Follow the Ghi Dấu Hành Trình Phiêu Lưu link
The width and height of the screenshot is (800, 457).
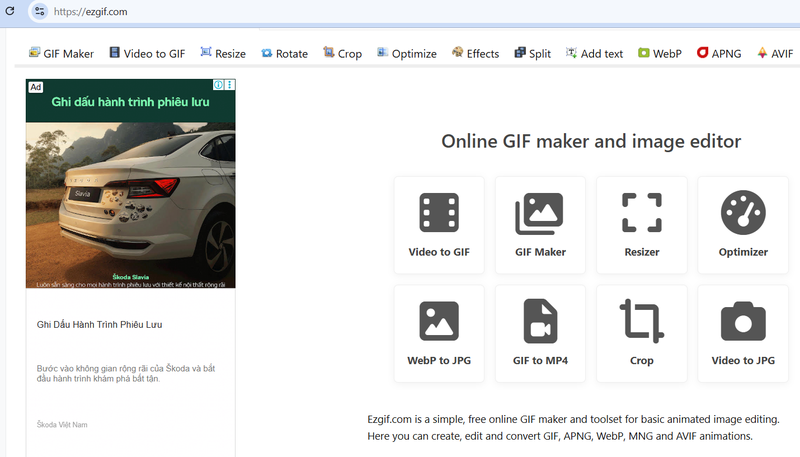pos(99,324)
